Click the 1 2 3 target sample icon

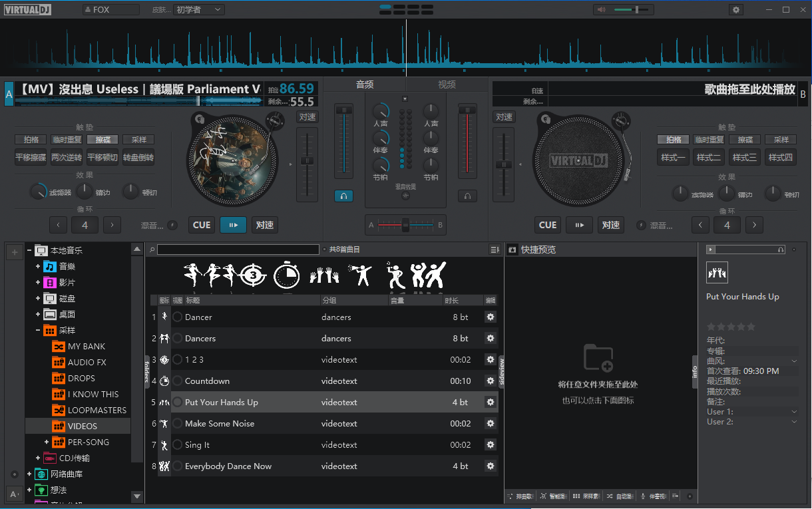[164, 360]
